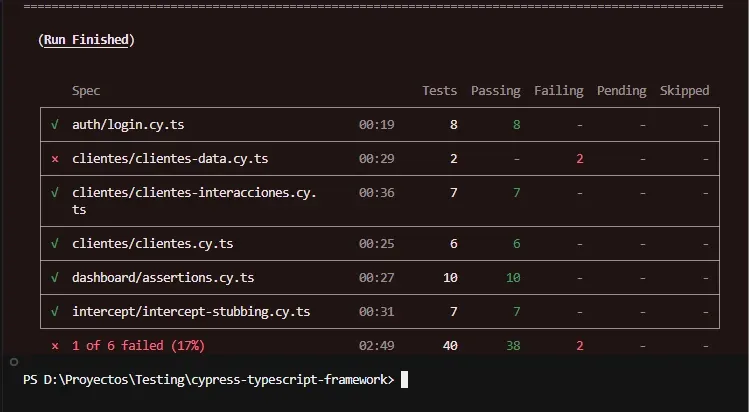Click the tests count 8 for auth/login
This screenshot has height=412, width=749.
pos(453,125)
